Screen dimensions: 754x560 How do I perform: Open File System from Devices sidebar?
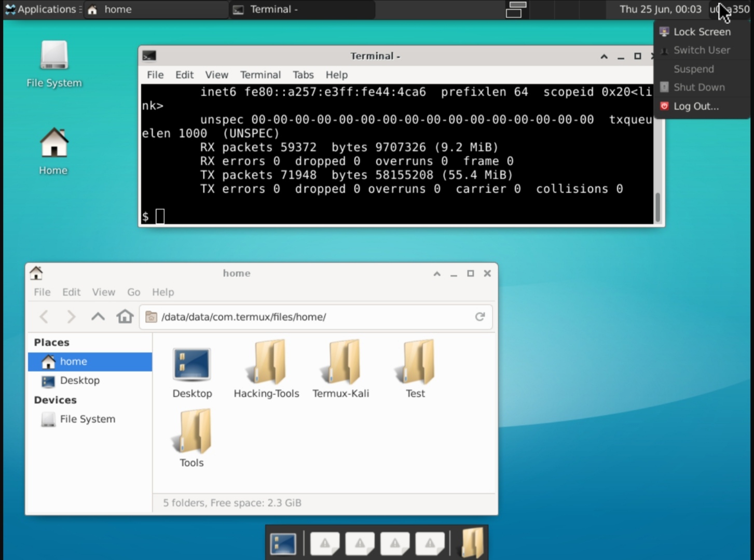coord(87,419)
